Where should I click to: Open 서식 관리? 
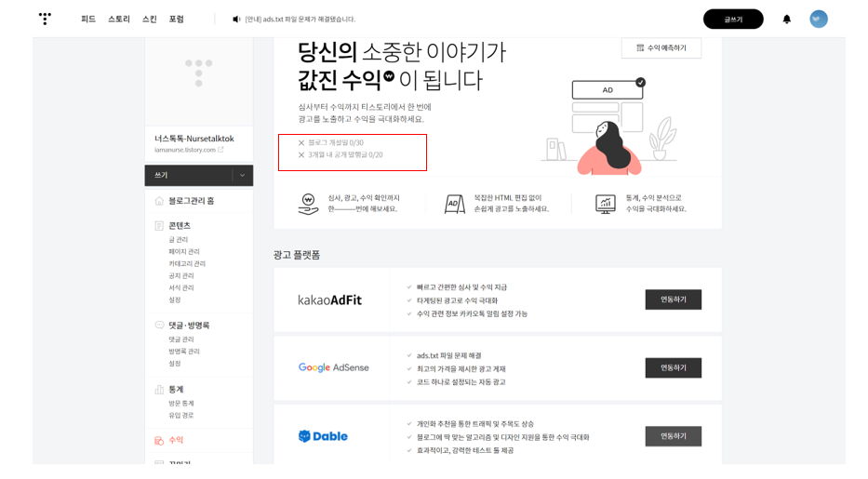point(181,288)
